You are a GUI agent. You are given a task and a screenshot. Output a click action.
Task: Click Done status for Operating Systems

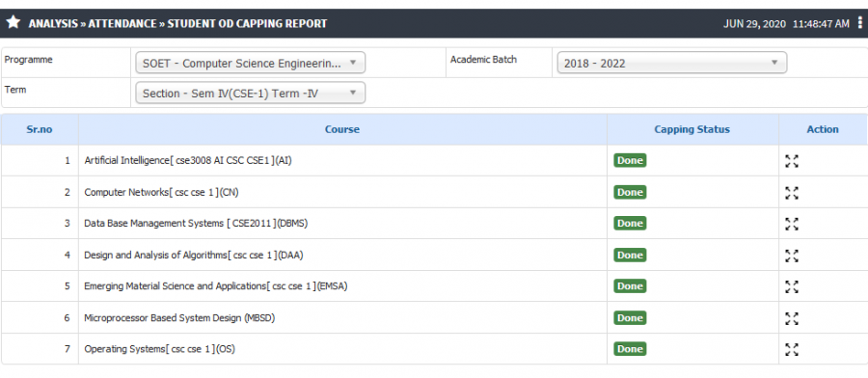pos(630,349)
